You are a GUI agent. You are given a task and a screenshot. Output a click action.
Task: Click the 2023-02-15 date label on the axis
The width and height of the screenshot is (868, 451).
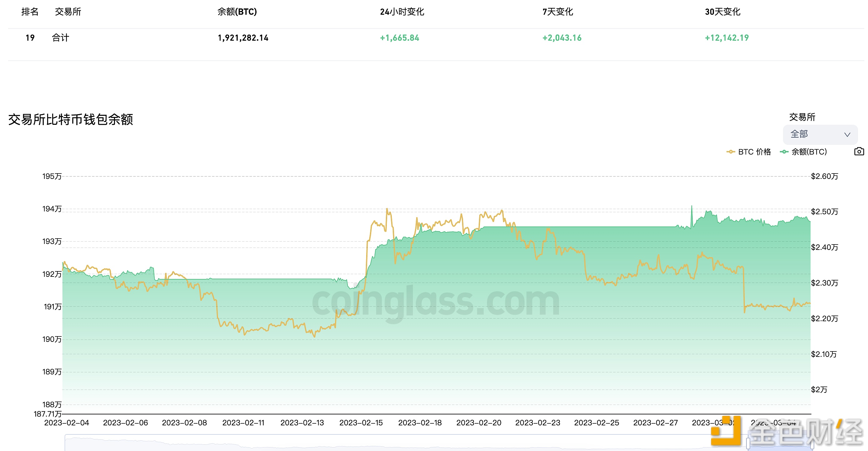361,422
